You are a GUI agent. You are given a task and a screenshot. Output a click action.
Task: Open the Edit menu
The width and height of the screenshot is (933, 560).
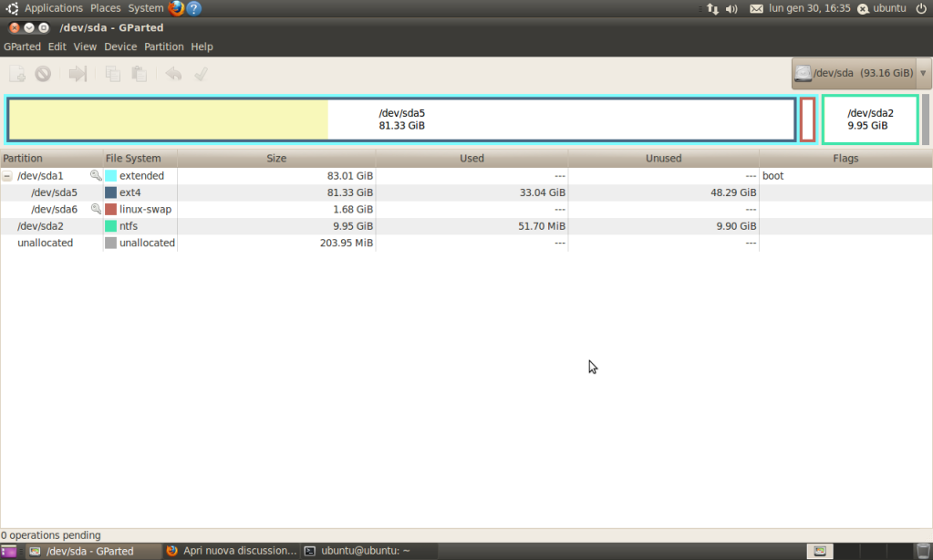tap(57, 47)
